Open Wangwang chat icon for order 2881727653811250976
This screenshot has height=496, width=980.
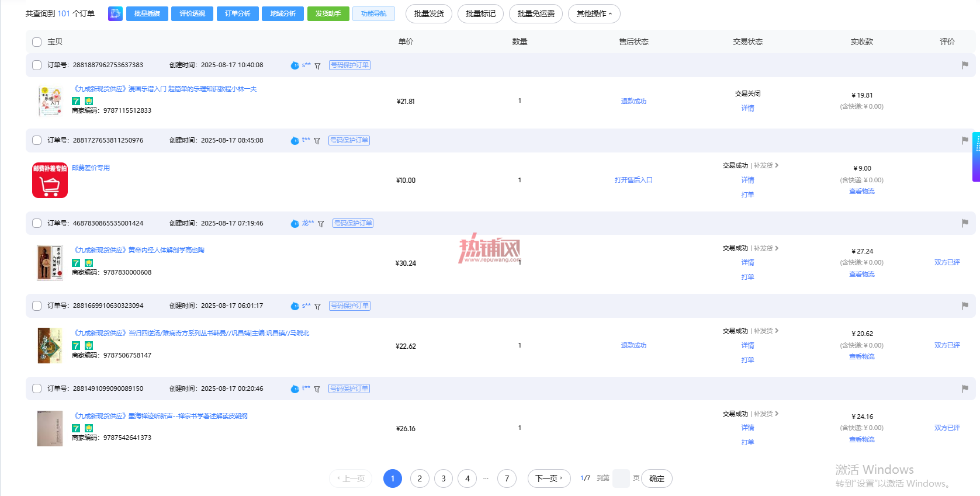[x=295, y=141]
